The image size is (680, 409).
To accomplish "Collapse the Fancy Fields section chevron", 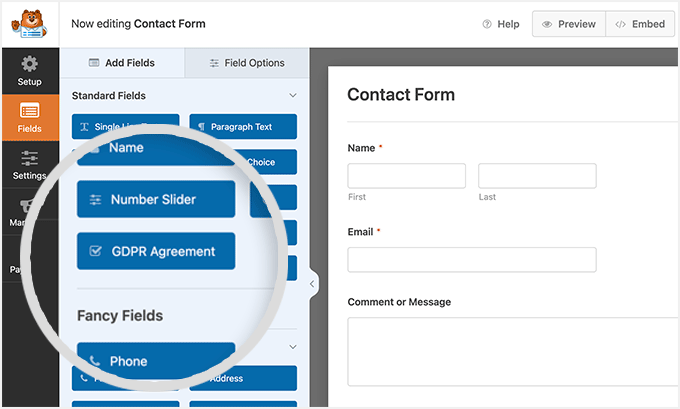I will (x=293, y=347).
